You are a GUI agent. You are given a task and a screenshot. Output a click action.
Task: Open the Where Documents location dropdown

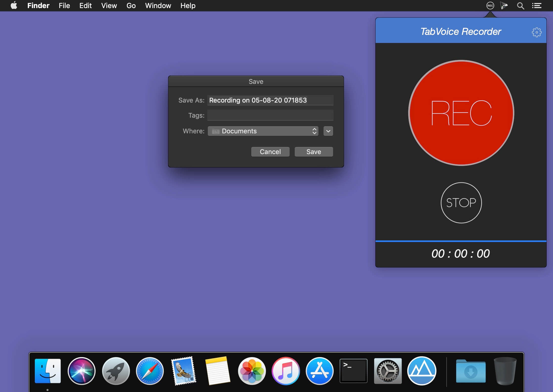pyautogui.click(x=263, y=131)
